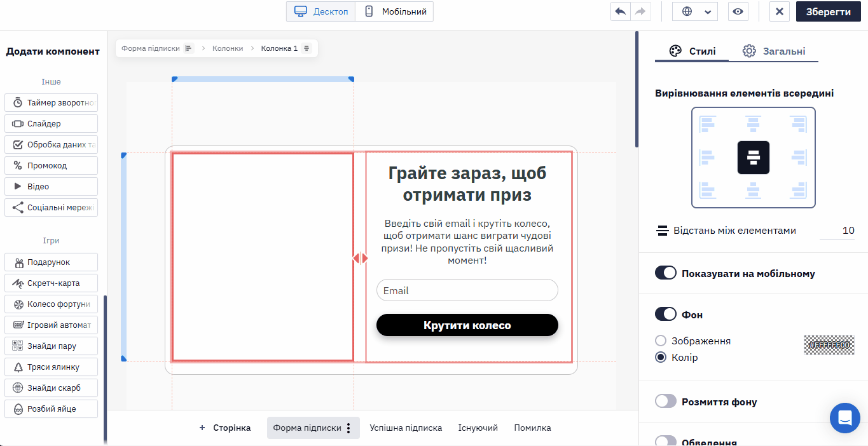The height and width of the screenshot is (446, 868).
Task: Preview the form with eye icon
Action: click(x=738, y=11)
